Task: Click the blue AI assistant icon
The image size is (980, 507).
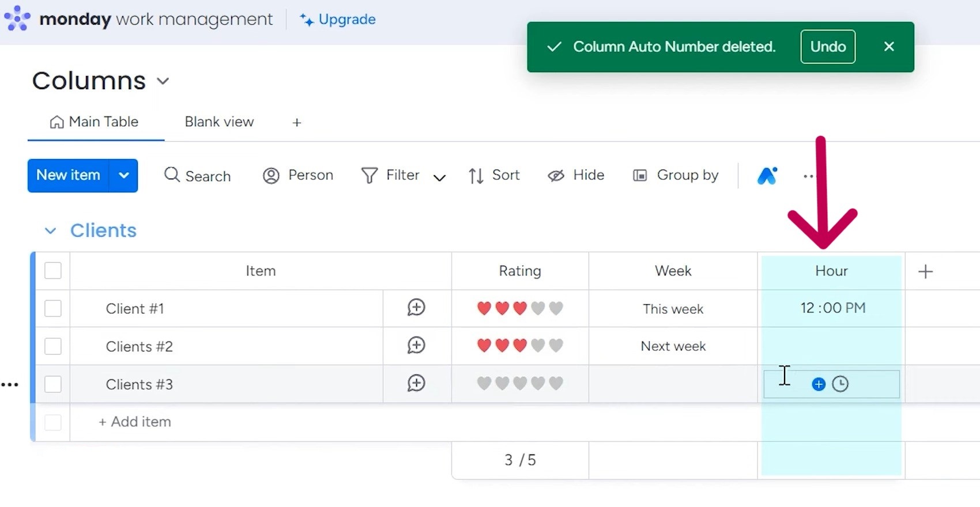Action: coord(767,175)
